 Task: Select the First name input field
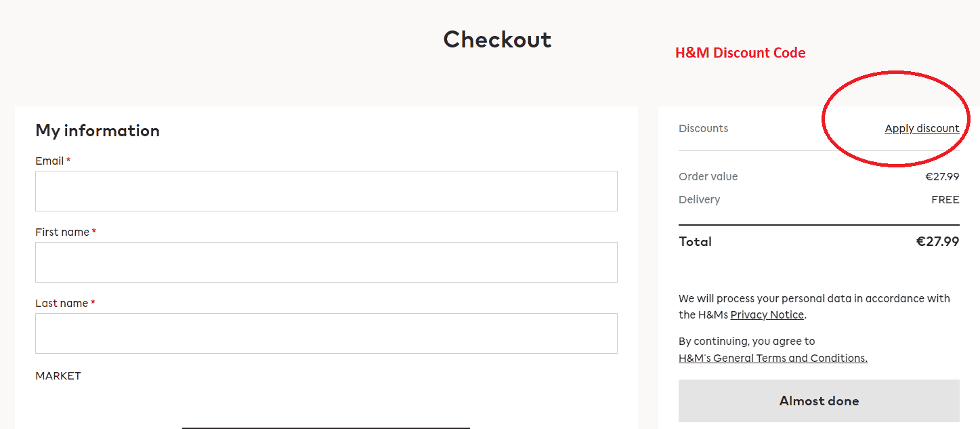tap(326, 262)
